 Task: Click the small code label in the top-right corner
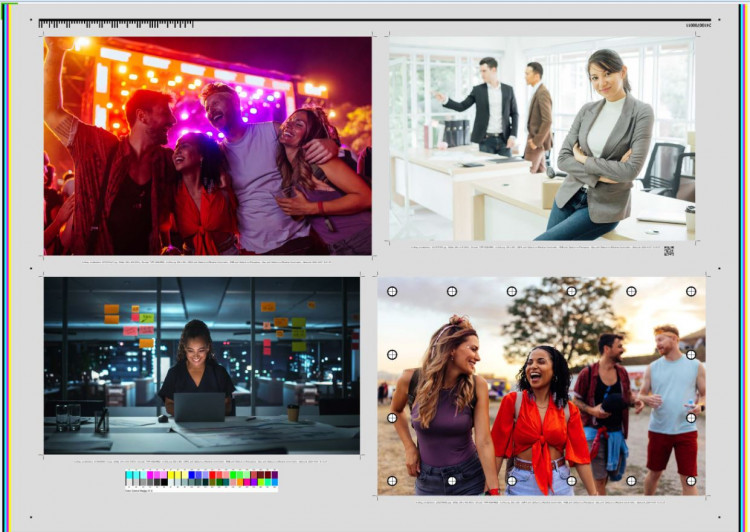(x=697, y=25)
